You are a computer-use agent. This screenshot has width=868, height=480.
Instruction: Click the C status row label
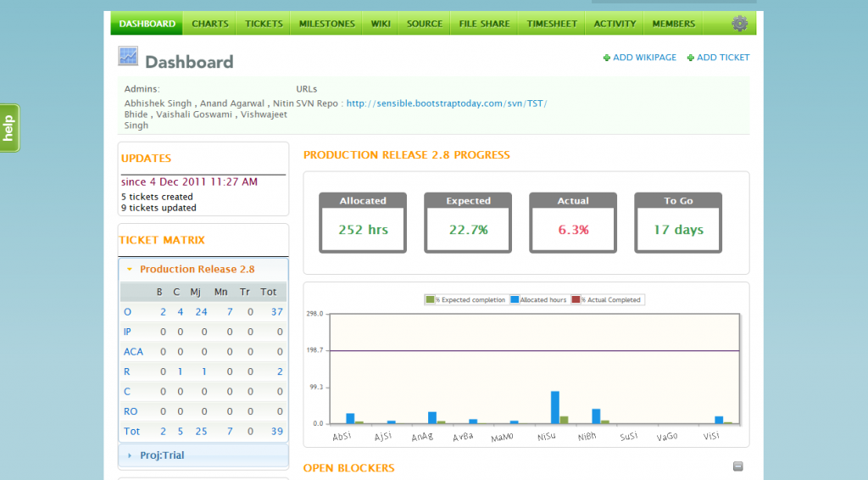(127, 392)
